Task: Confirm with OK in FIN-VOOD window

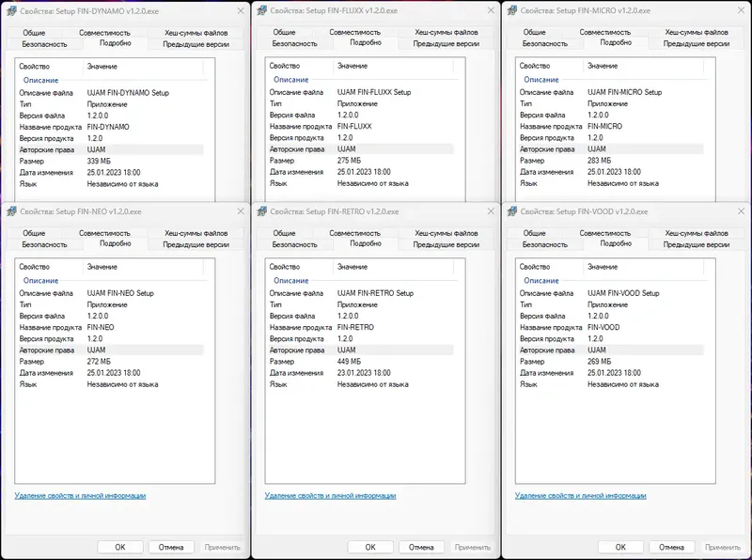Action: (620, 547)
